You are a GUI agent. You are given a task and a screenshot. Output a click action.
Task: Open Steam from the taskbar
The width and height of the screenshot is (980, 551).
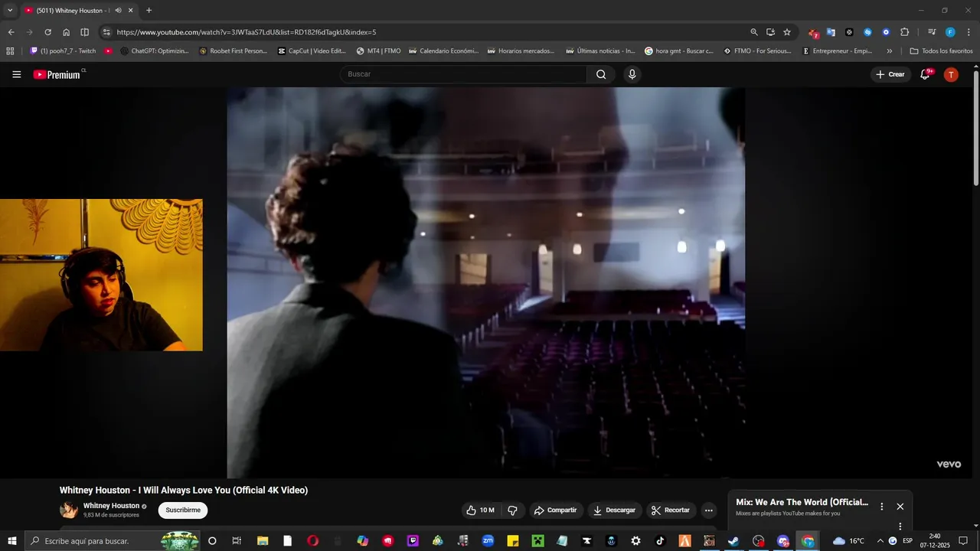pos(733,541)
